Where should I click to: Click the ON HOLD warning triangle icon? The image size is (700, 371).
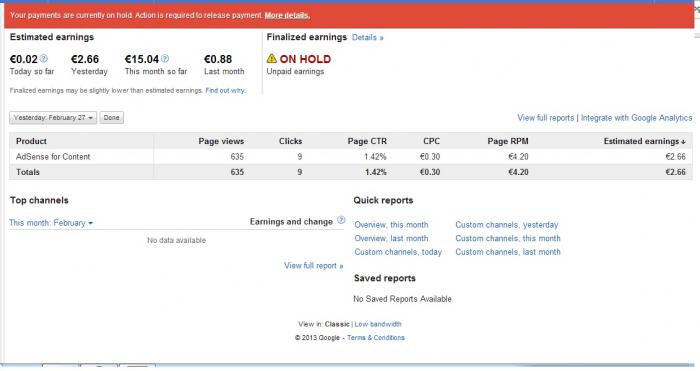click(271, 58)
